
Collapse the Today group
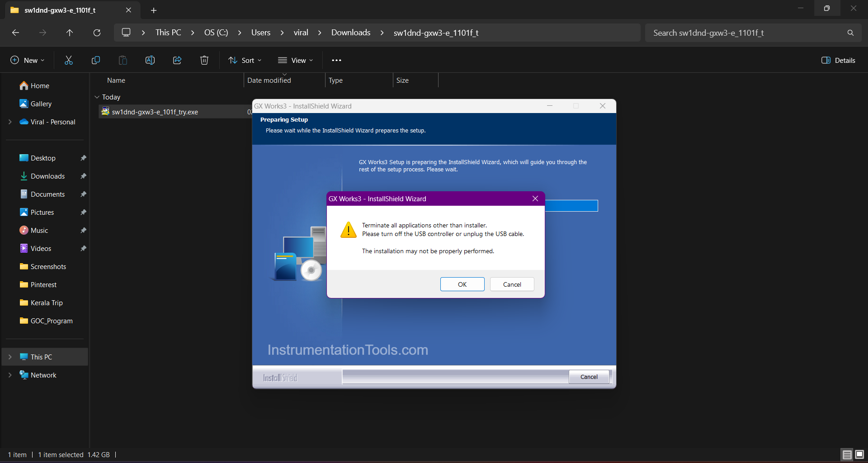point(97,97)
